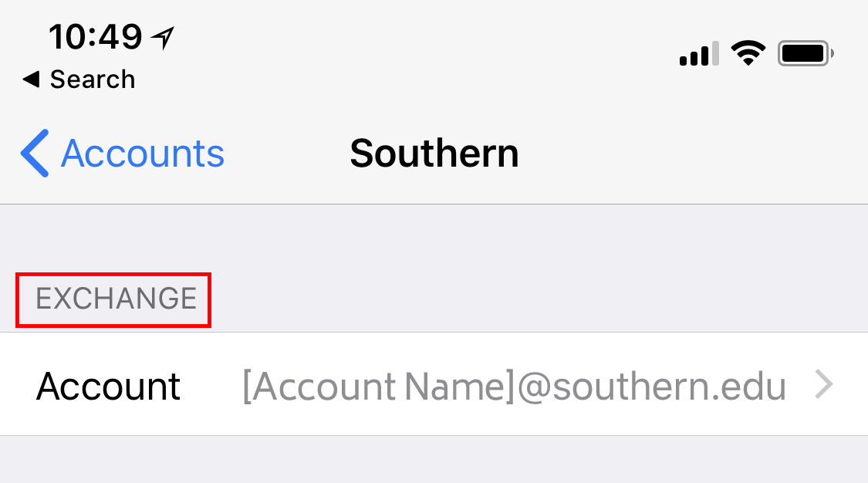Tap the cellular signal bars indicator
Image resolution: width=868 pixels, height=483 pixels.
pos(699,54)
